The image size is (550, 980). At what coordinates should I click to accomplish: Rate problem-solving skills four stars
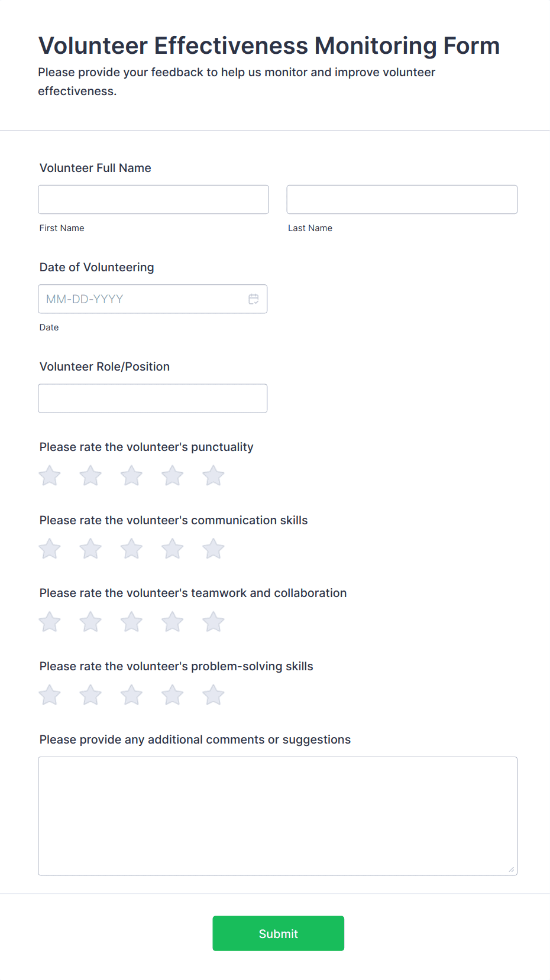(x=173, y=695)
